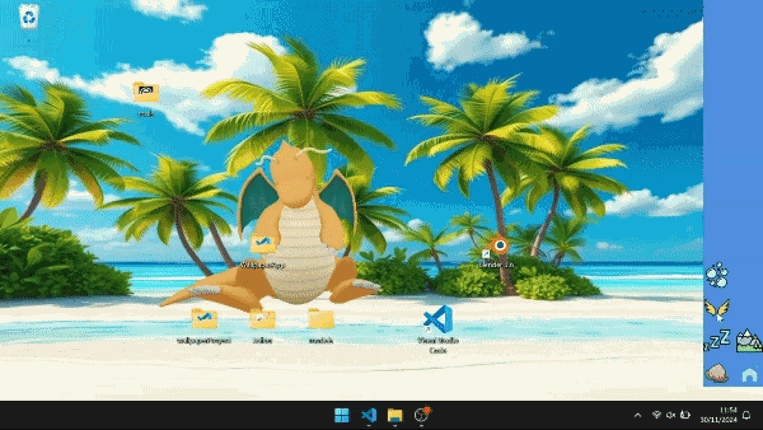763x430 pixels.
Task: Open Visual Studio Code from taskbar
Action: pos(368,415)
